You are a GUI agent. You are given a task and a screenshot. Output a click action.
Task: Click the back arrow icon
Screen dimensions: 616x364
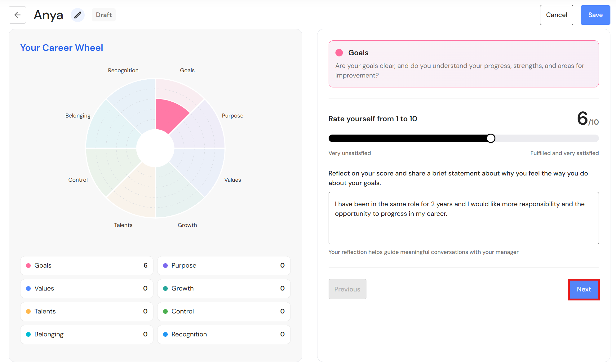pos(17,15)
